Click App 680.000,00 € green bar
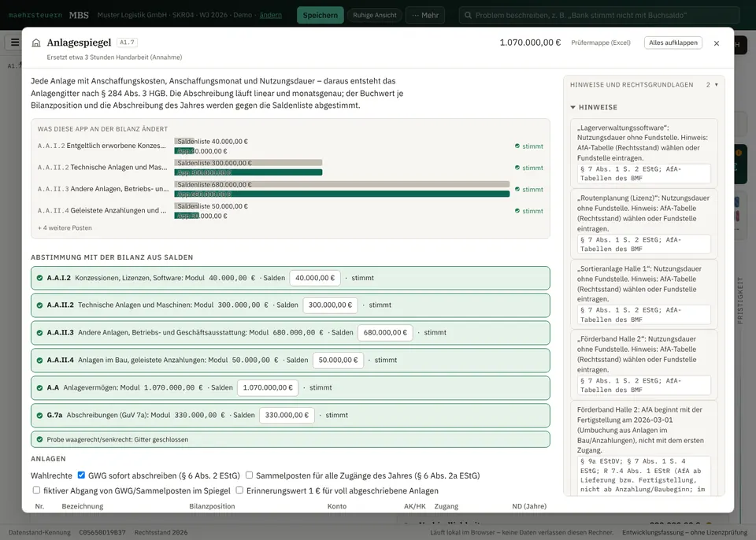This screenshot has width=756, height=540. [x=342, y=194]
